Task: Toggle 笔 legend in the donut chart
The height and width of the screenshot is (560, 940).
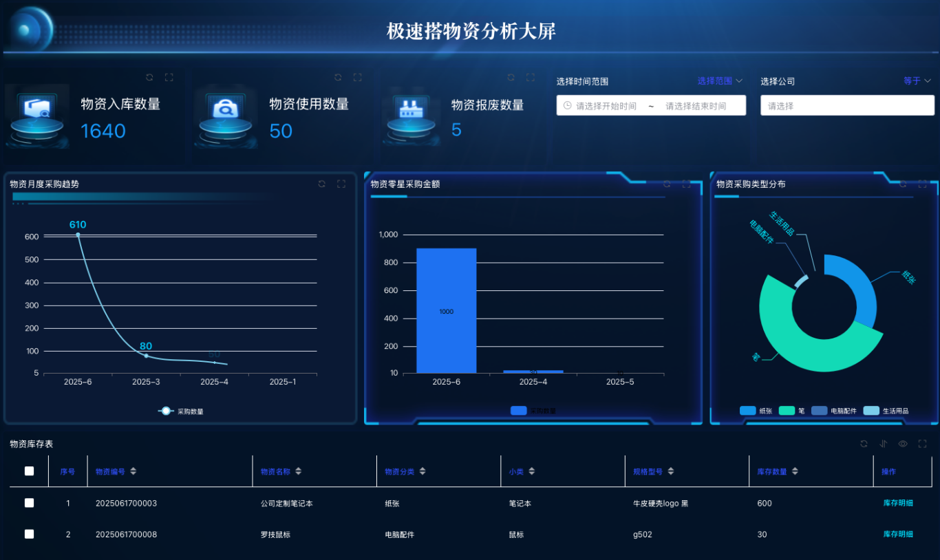Action: point(793,411)
